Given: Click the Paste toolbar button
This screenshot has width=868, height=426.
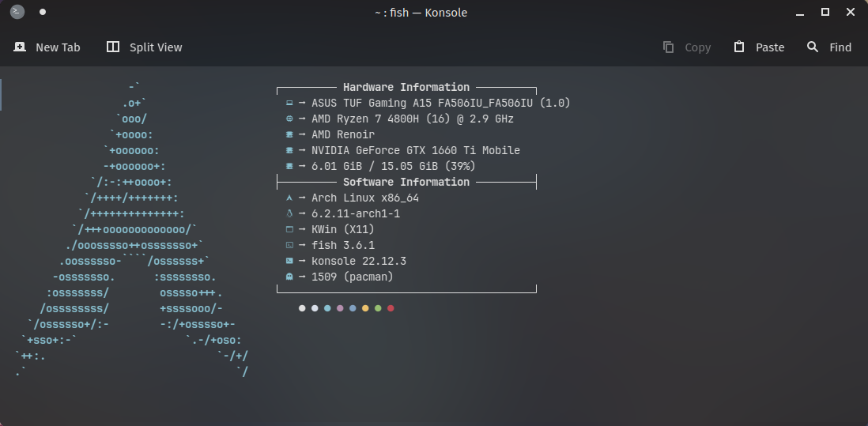Looking at the screenshot, I should click(x=759, y=47).
